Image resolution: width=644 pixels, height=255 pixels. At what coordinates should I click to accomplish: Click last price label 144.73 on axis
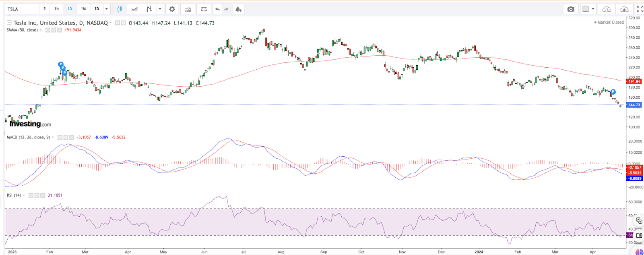click(x=634, y=105)
